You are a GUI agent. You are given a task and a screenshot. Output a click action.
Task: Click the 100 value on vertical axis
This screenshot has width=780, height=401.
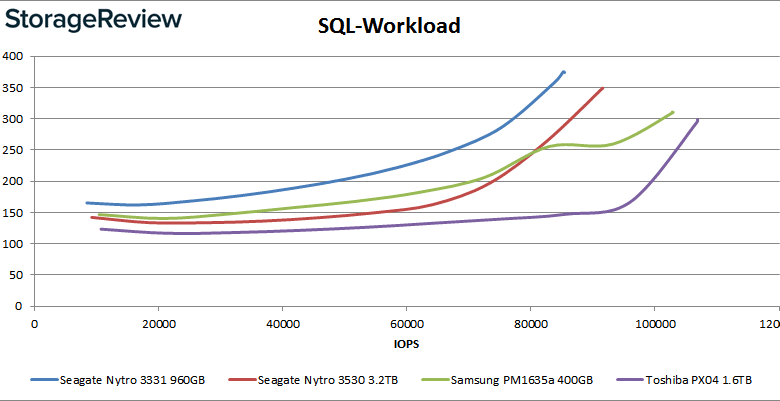[12, 243]
